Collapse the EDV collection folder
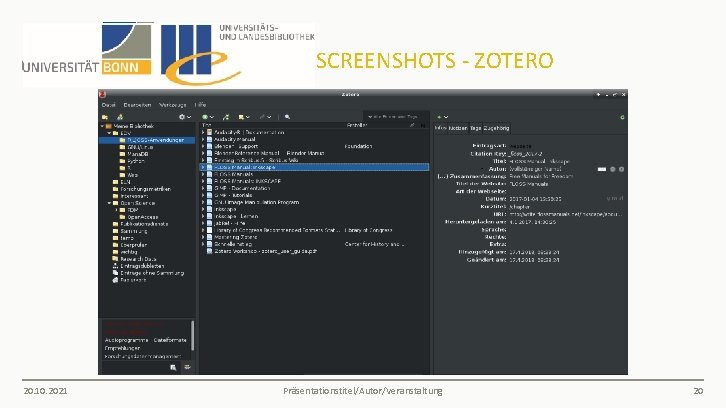726x408 pixels. click(110, 133)
